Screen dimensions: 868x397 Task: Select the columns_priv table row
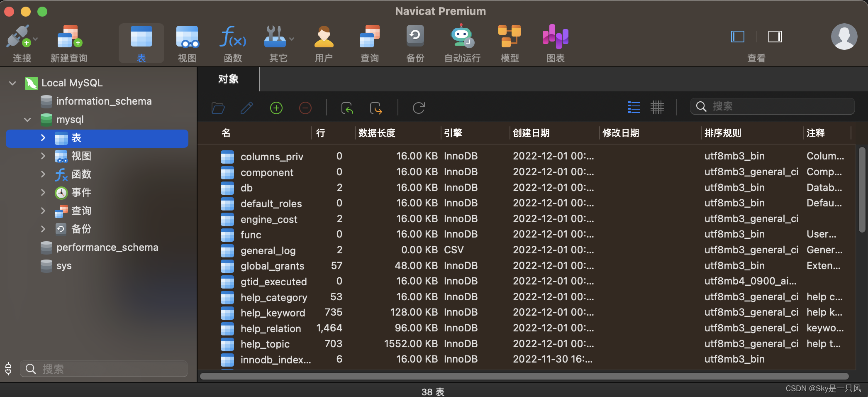pos(526,156)
